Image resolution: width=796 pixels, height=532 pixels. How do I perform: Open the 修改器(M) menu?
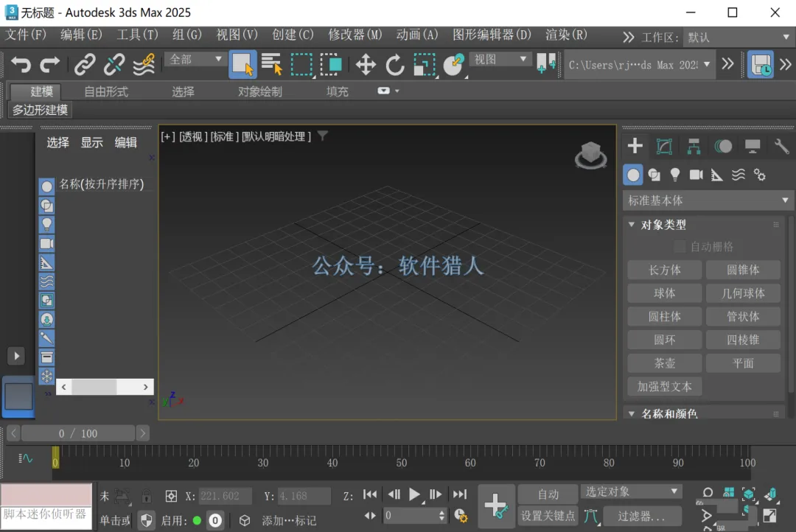pyautogui.click(x=355, y=35)
